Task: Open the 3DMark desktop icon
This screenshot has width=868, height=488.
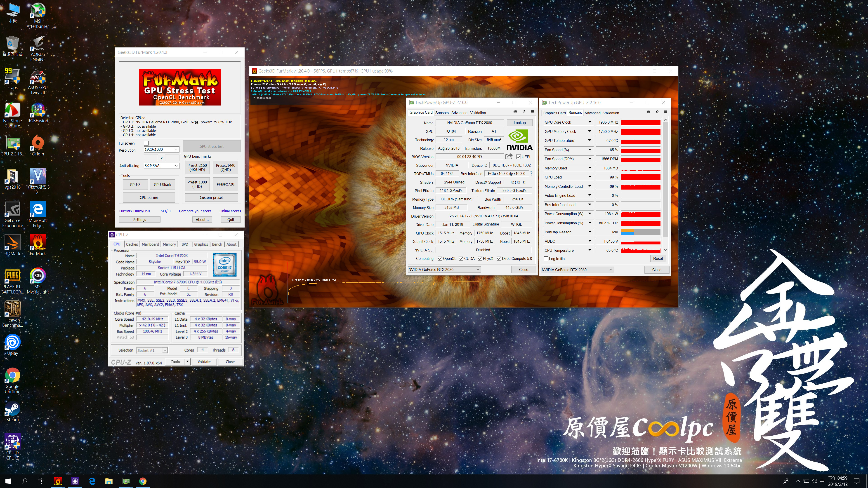Action: [x=12, y=245]
